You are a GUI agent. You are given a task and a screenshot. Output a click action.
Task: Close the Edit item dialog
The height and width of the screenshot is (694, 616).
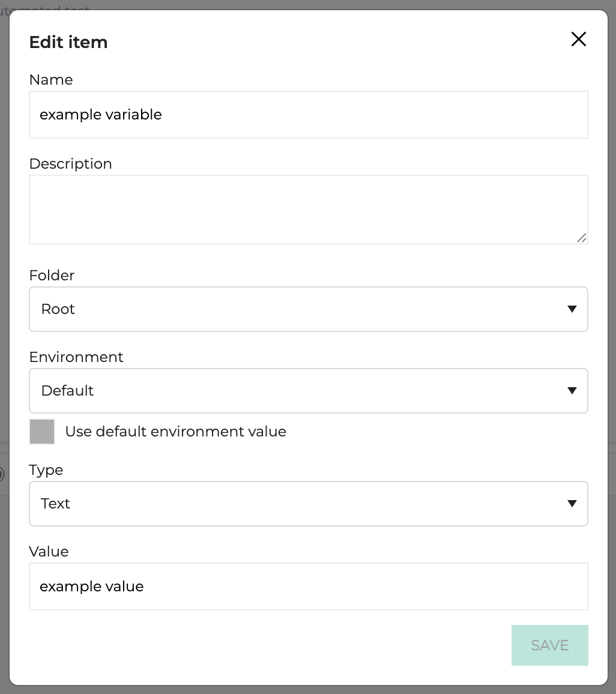pos(578,40)
